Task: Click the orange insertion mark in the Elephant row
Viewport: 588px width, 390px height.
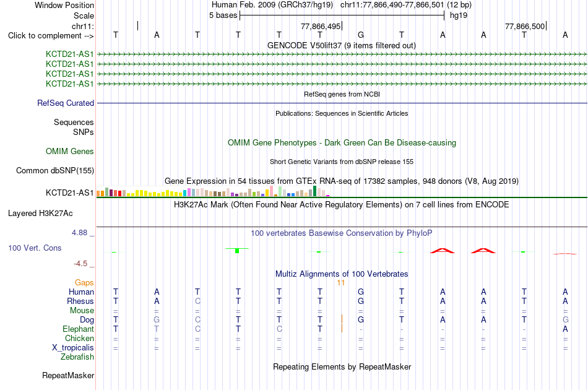Action: [x=342, y=328]
